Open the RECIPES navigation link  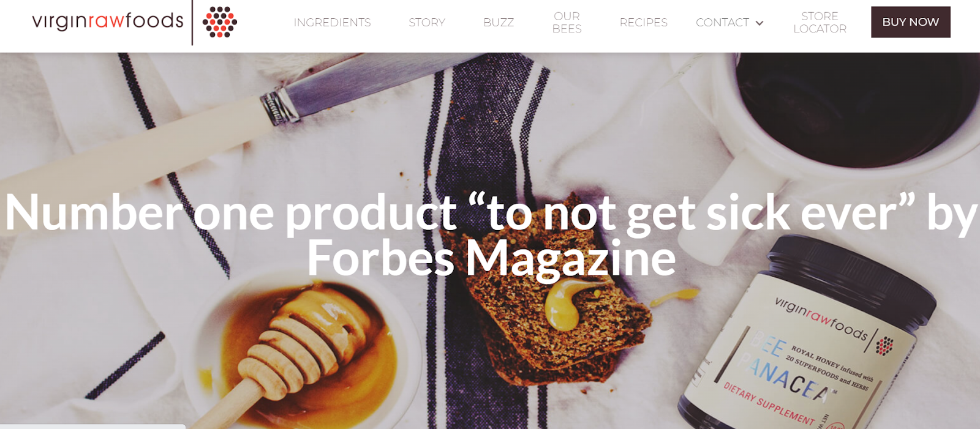pyautogui.click(x=643, y=23)
